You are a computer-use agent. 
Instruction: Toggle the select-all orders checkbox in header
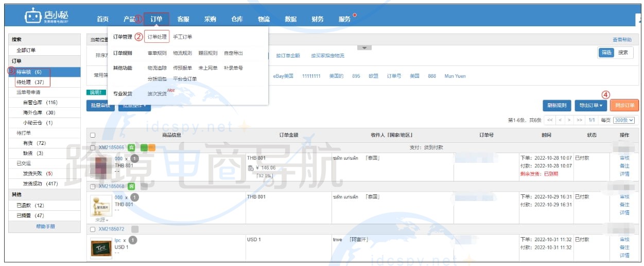pos(93,136)
